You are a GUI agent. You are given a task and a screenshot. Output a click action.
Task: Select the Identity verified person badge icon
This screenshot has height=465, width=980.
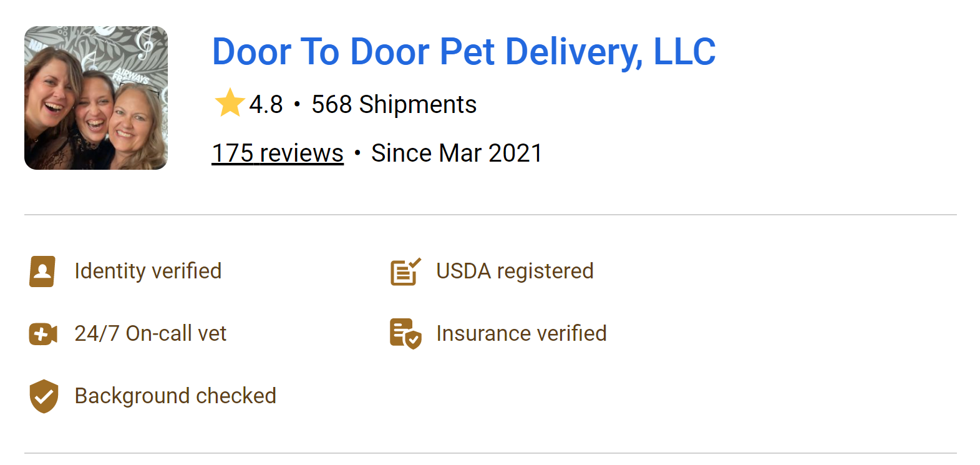point(42,272)
